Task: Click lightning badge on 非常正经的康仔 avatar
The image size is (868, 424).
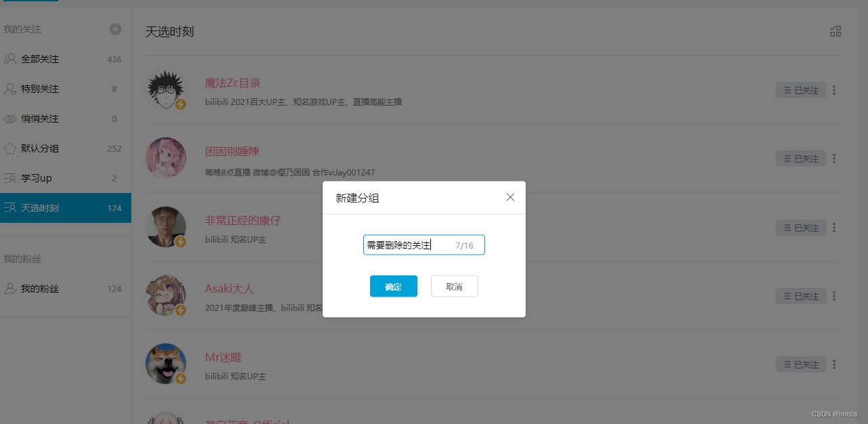Action: [181, 241]
